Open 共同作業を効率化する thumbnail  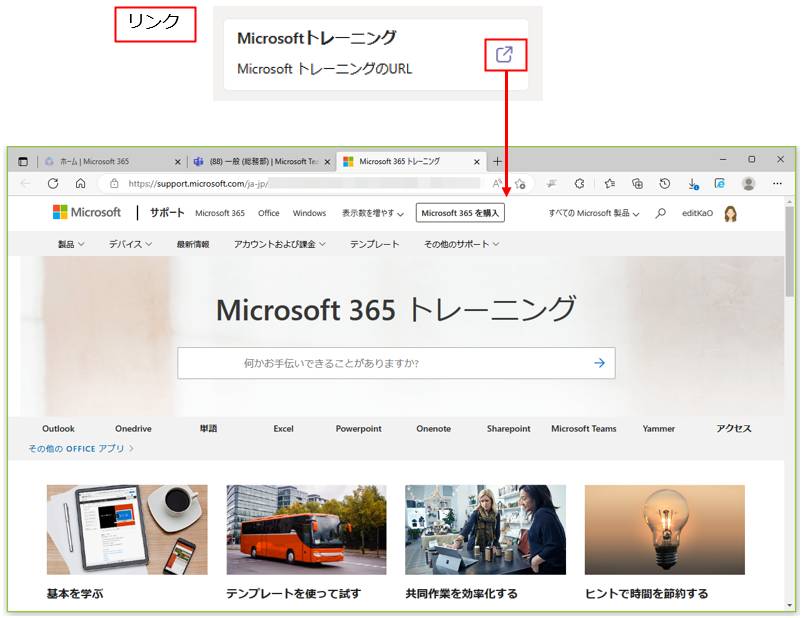pos(485,529)
